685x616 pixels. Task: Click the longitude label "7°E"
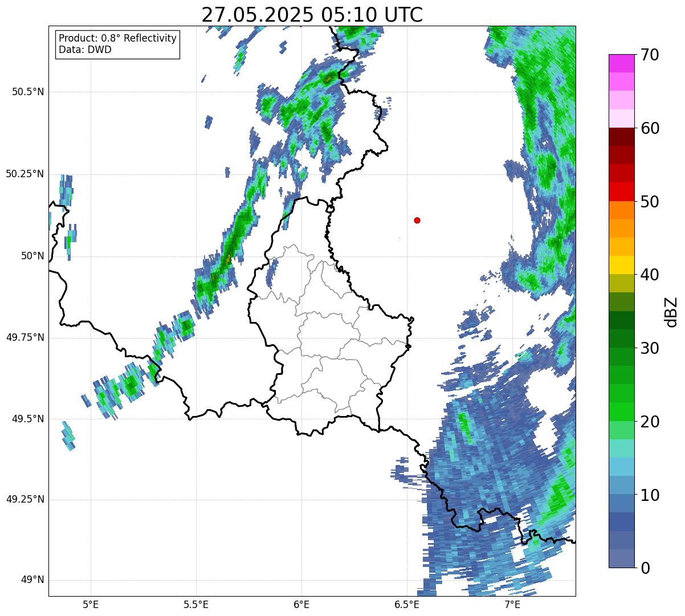(512, 604)
